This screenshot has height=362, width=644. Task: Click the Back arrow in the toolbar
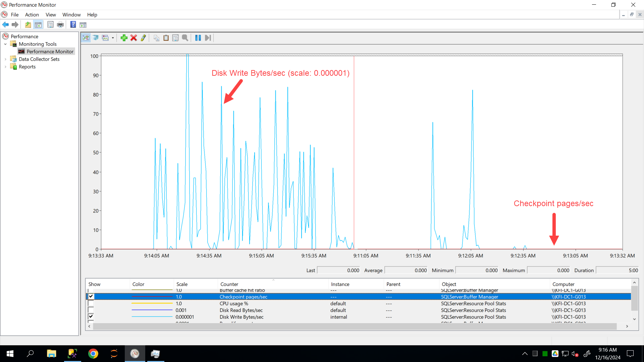point(5,24)
